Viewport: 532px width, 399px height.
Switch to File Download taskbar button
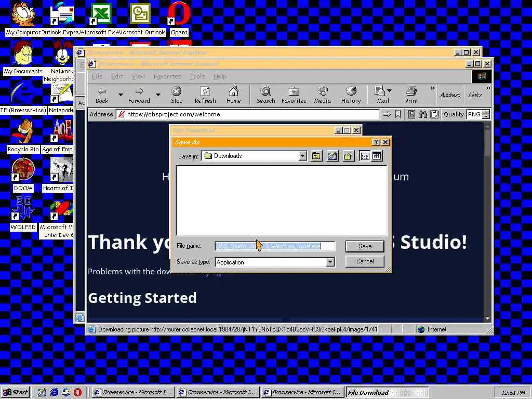(x=387, y=393)
